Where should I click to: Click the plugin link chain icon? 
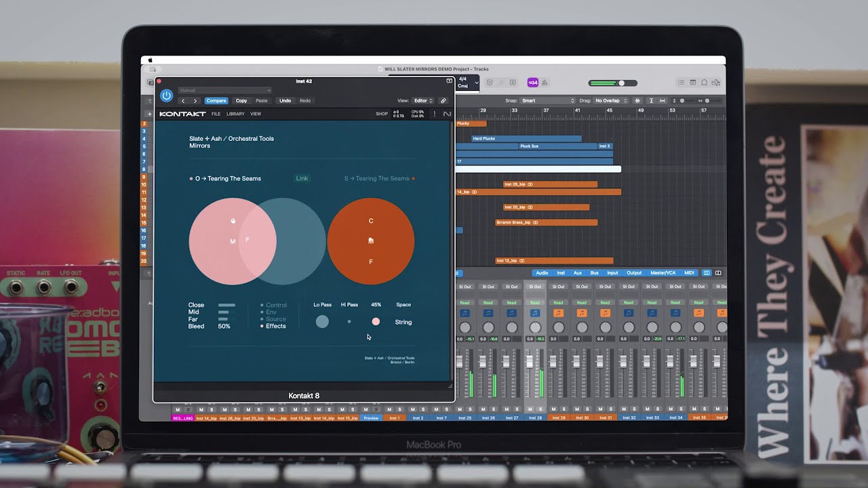point(443,101)
